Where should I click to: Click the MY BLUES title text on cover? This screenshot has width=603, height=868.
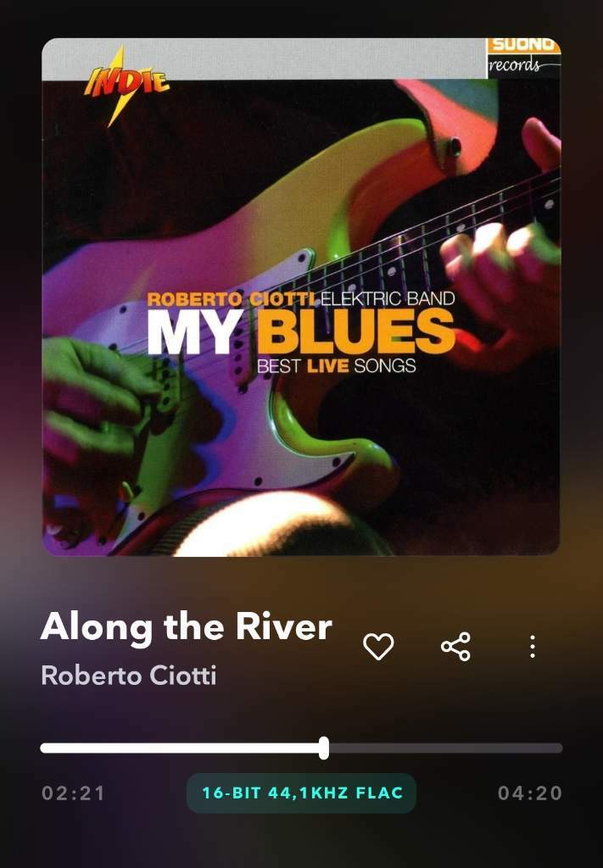click(x=301, y=331)
